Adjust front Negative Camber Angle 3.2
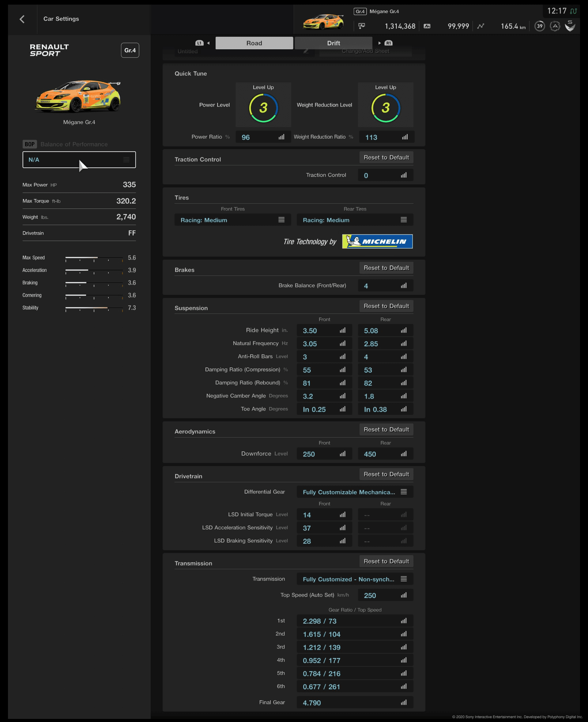The width and height of the screenshot is (588, 722). click(x=325, y=396)
